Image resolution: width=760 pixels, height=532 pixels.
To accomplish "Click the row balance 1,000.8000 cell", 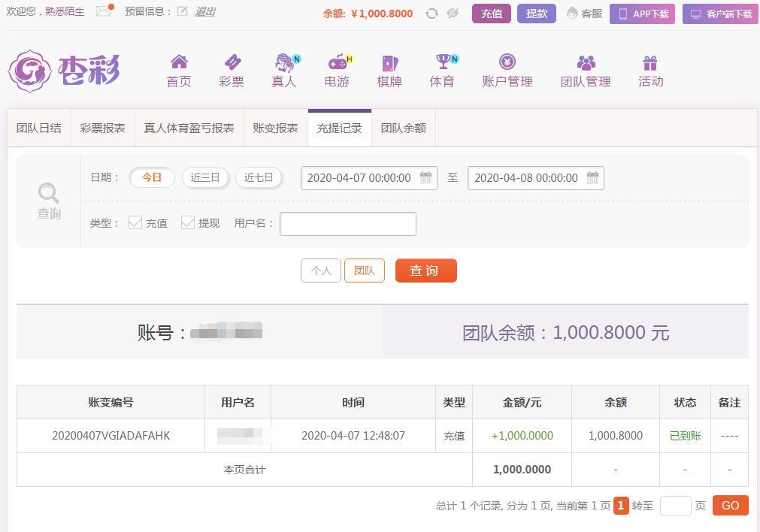I will [x=616, y=436].
